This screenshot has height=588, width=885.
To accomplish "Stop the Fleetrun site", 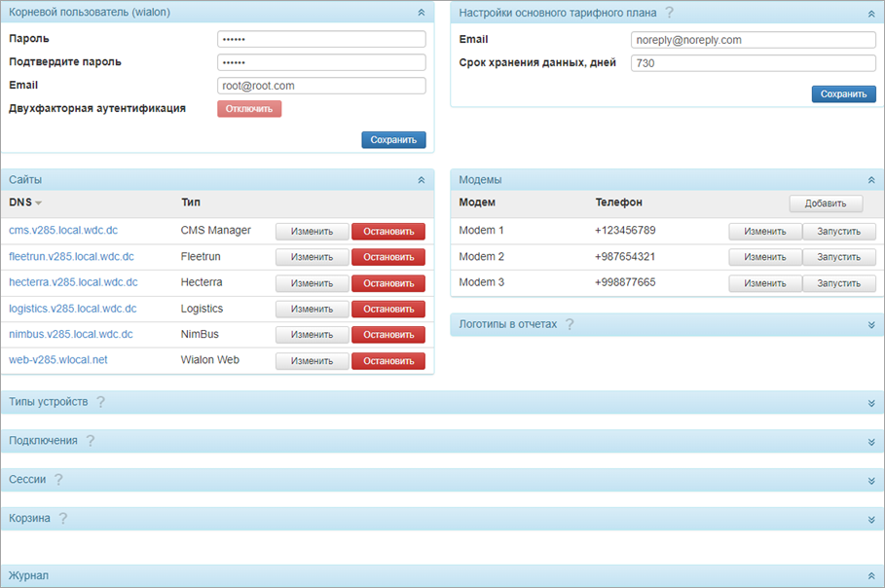I will coord(388,257).
